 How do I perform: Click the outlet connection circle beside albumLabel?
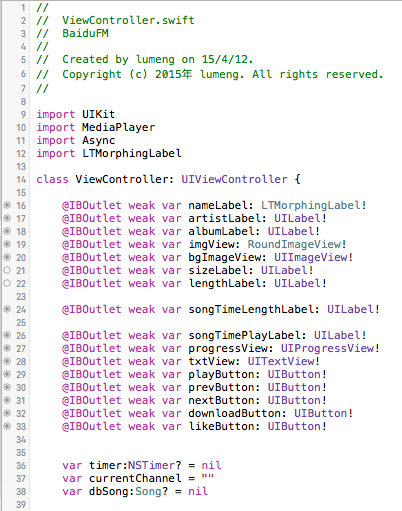[7, 231]
